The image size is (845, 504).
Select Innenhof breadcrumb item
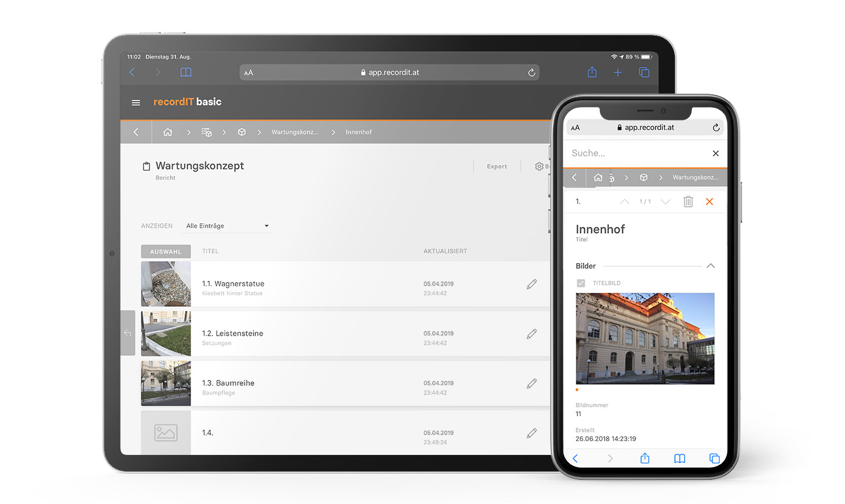[358, 132]
